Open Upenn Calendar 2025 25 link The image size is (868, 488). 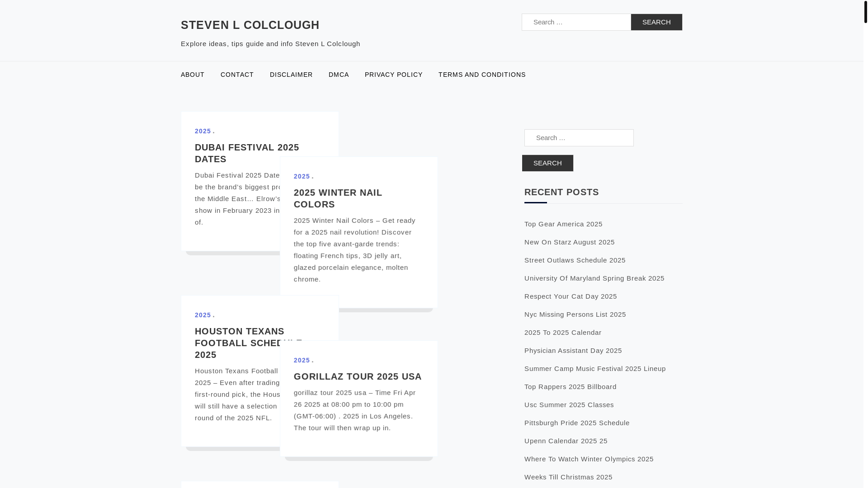pyautogui.click(x=566, y=441)
